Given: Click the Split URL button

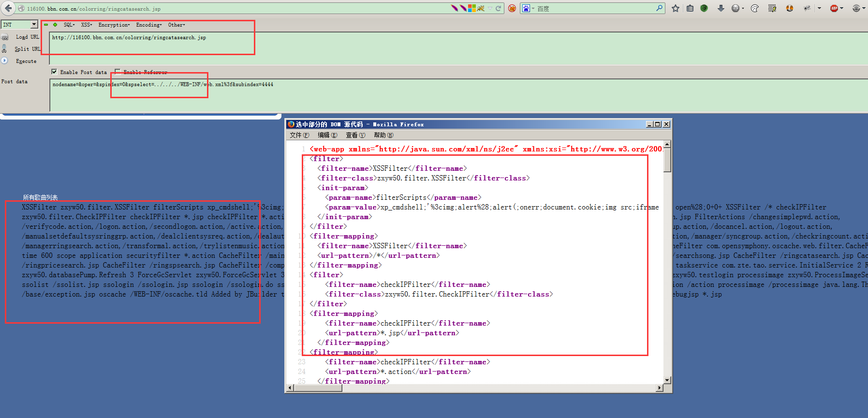Looking at the screenshot, I should 28,49.
